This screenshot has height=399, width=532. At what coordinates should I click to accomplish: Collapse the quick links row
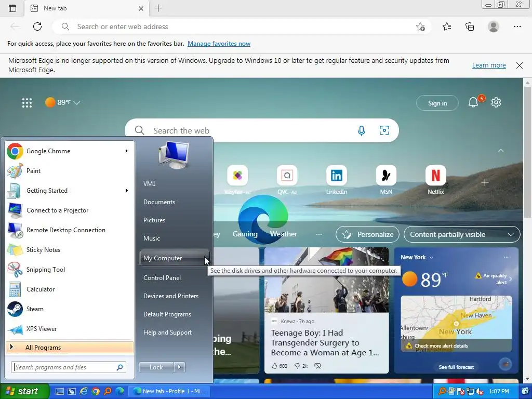point(501,151)
